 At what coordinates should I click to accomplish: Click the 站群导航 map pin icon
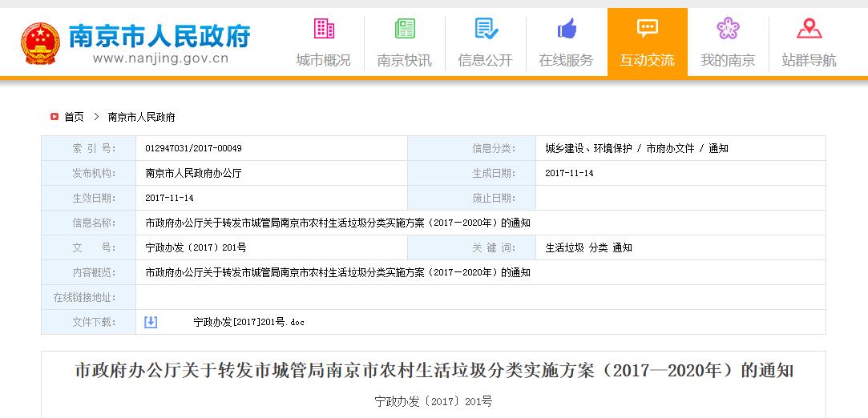coord(809,29)
